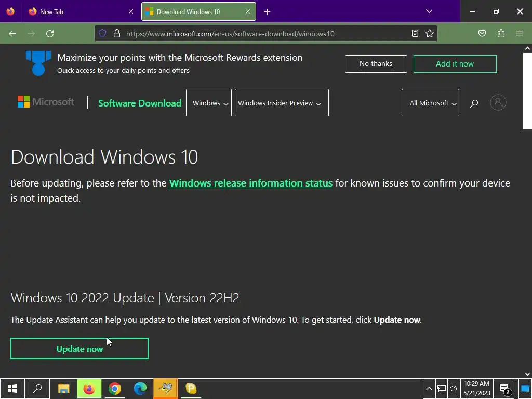The height and width of the screenshot is (399, 532).
Task: Click the bee application taskbar icon
Action: pyautogui.click(x=166, y=389)
